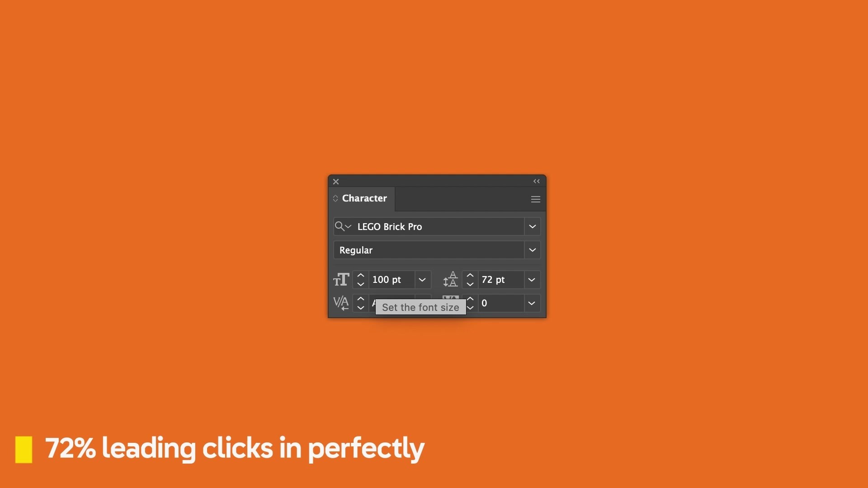Click the kerning/tracking stepper up arrow
Image resolution: width=868 pixels, height=488 pixels.
(470, 299)
